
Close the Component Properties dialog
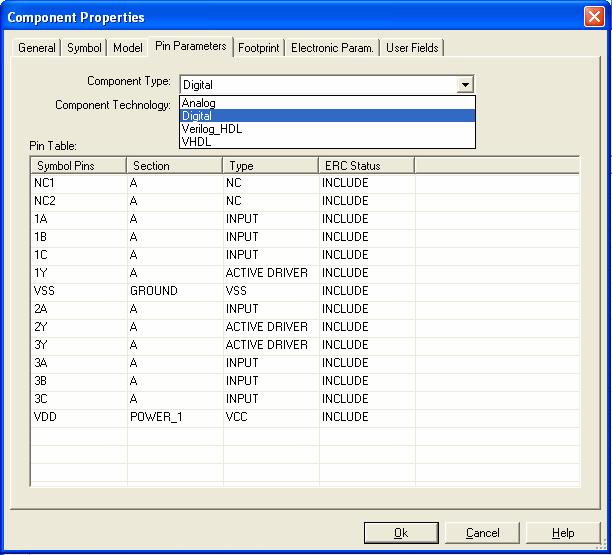(x=593, y=17)
